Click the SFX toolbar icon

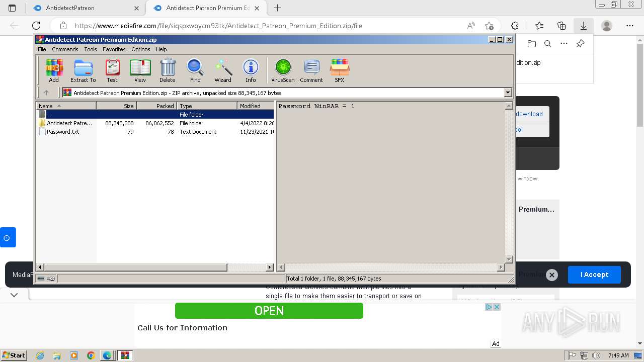[x=340, y=70]
